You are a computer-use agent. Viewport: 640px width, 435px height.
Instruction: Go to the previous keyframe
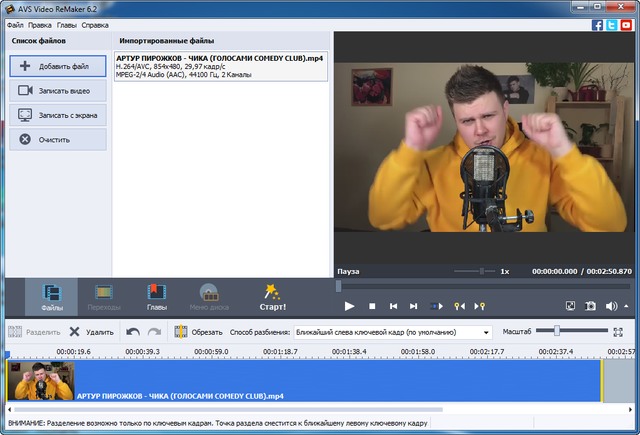[x=459, y=306]
